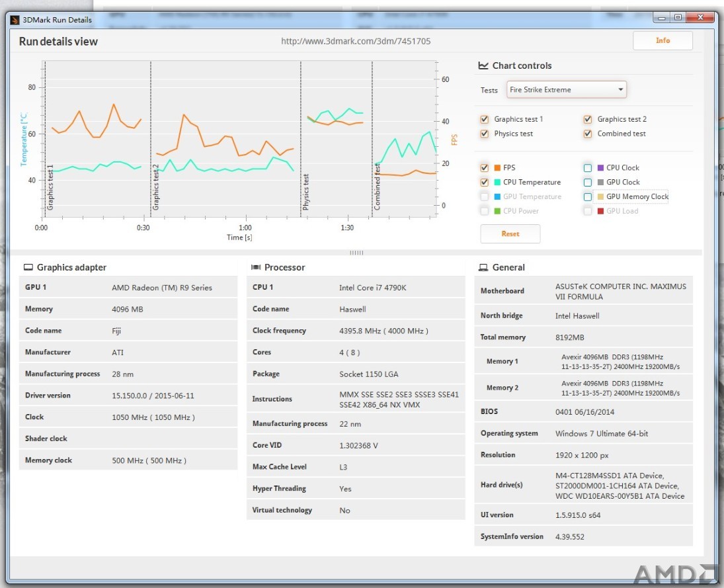Image resolution: width=724 pixels, height=588 pixels.
Task: Click the green CPU Power swatch
Action: [497, 211]
